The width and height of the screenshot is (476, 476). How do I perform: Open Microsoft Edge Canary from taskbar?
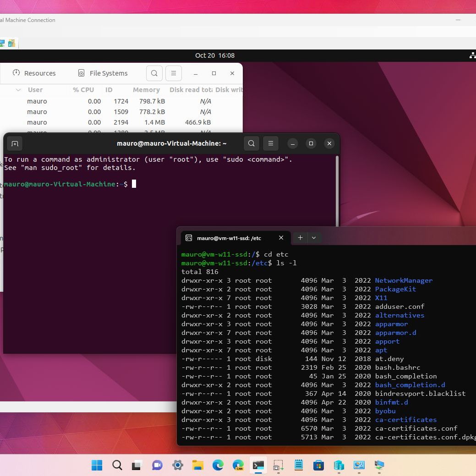[238, 465]
